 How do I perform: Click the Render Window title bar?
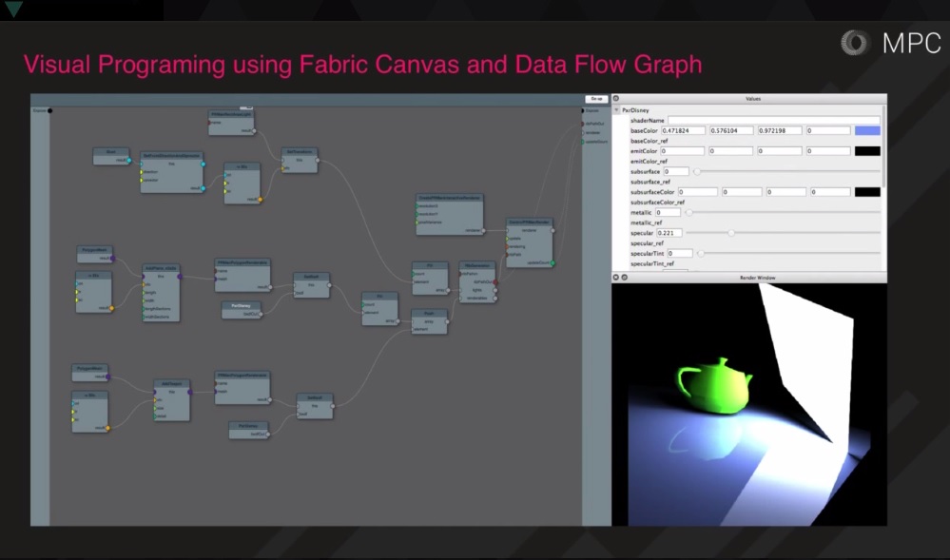pos(757,278)
